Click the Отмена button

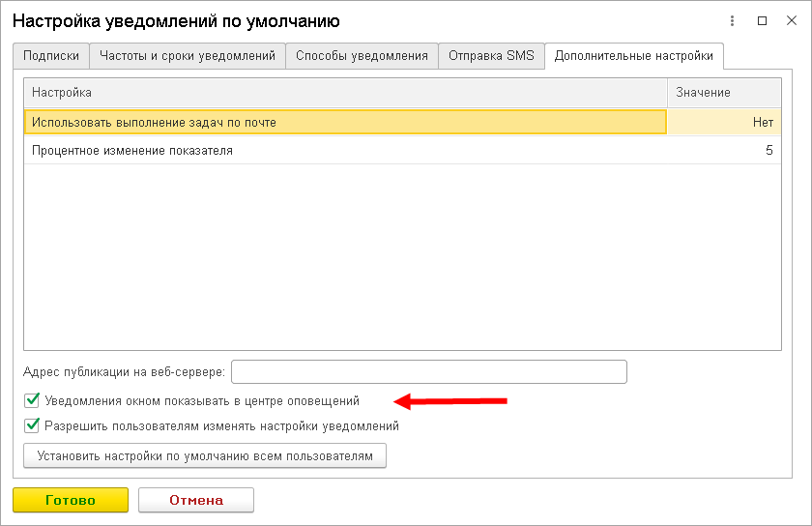196,500
